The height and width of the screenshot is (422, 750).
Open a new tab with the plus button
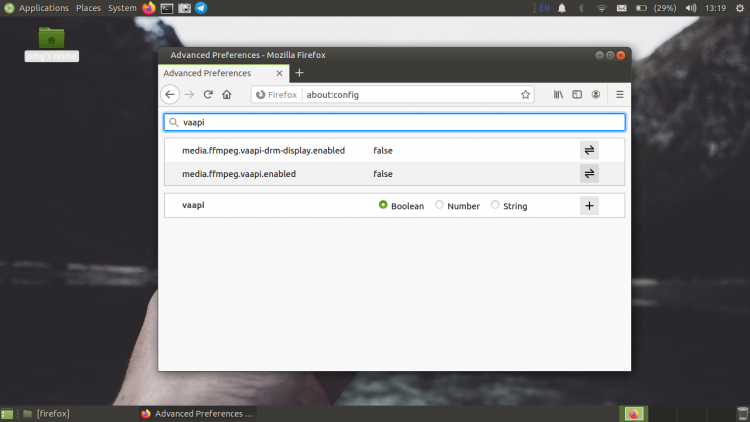coord(299,73)
